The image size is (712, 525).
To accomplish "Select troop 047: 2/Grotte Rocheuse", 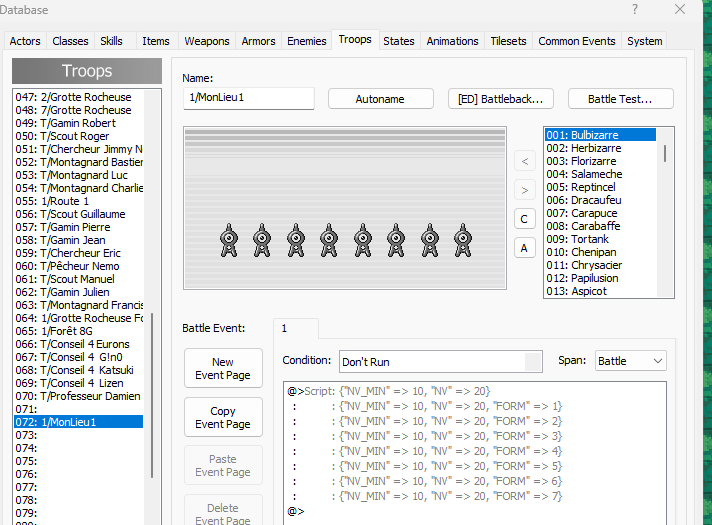I will click(79, 97).
